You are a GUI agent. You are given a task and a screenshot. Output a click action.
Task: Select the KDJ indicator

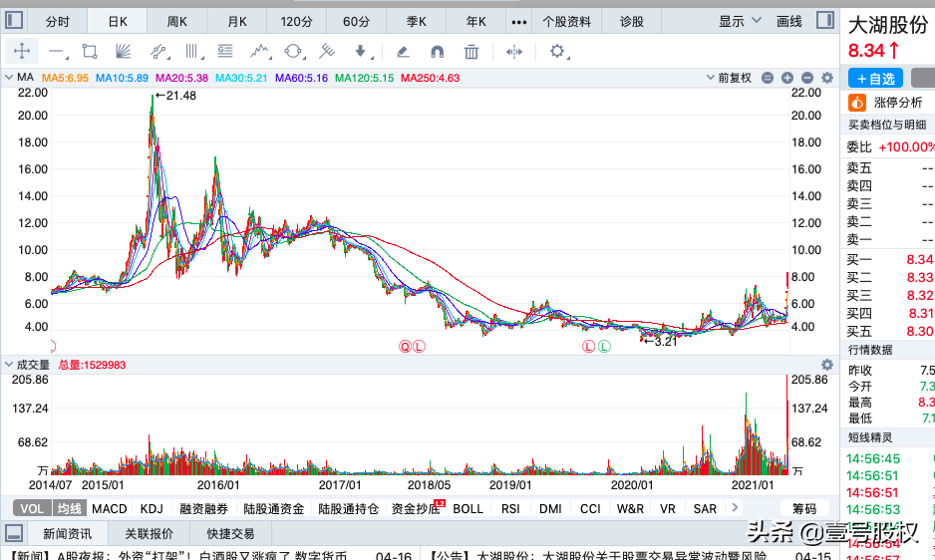[x=152, y=509]
